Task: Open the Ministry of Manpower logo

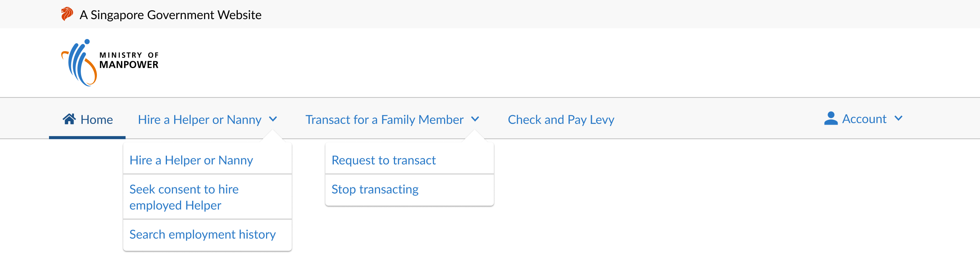Action: [110, 63]
